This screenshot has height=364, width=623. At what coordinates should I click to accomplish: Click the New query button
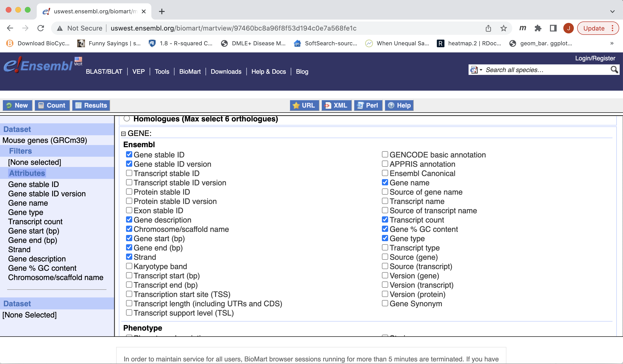[17, 105]
